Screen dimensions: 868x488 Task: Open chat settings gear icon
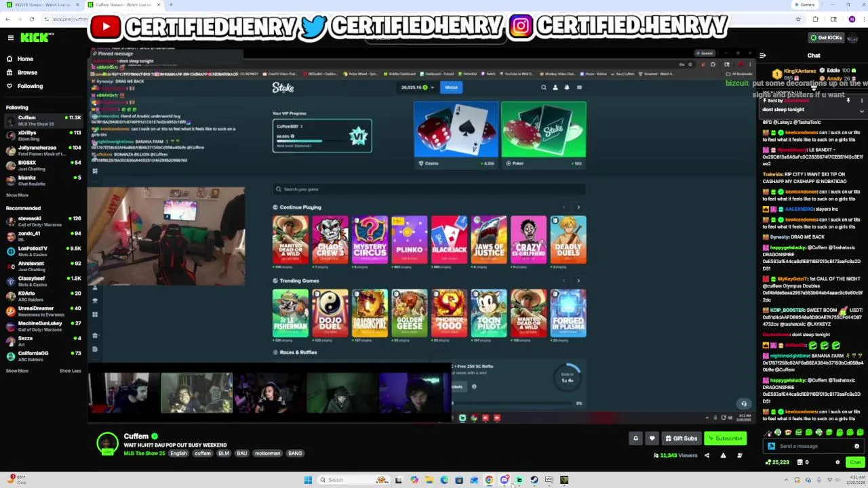click(837, 462)
